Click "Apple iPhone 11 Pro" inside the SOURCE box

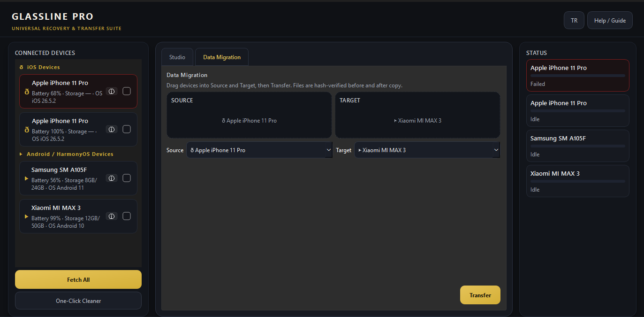tap(249, 121)
